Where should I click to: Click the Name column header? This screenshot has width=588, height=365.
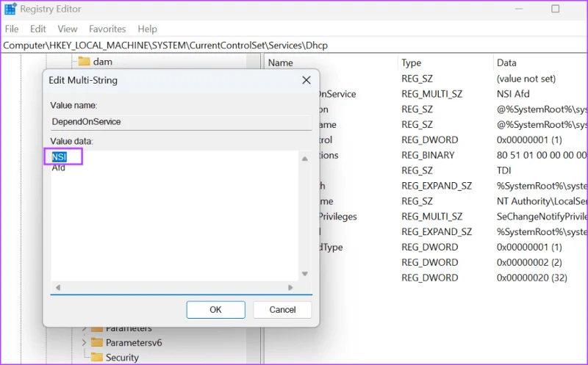pyautogui.click(x=281, y=62)
